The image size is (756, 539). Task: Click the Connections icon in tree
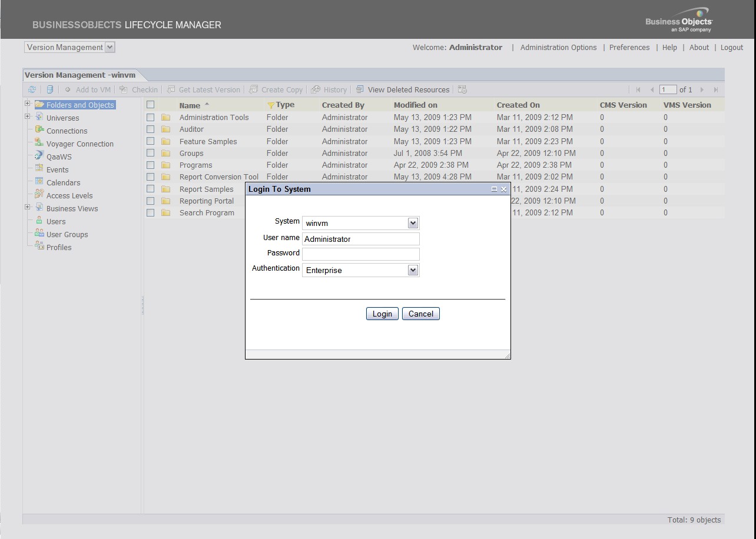click(39, 129)
